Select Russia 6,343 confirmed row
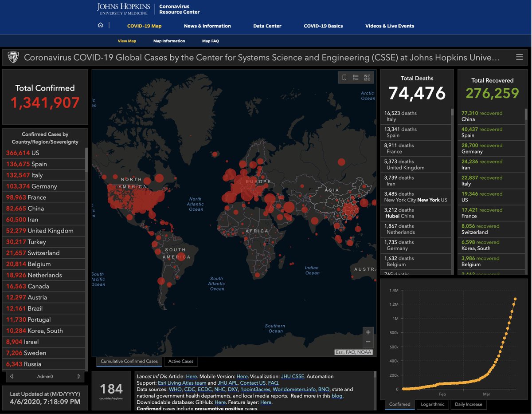Image resolution: width=532 pixels, height=414 pixels. (x=44, y=364)
